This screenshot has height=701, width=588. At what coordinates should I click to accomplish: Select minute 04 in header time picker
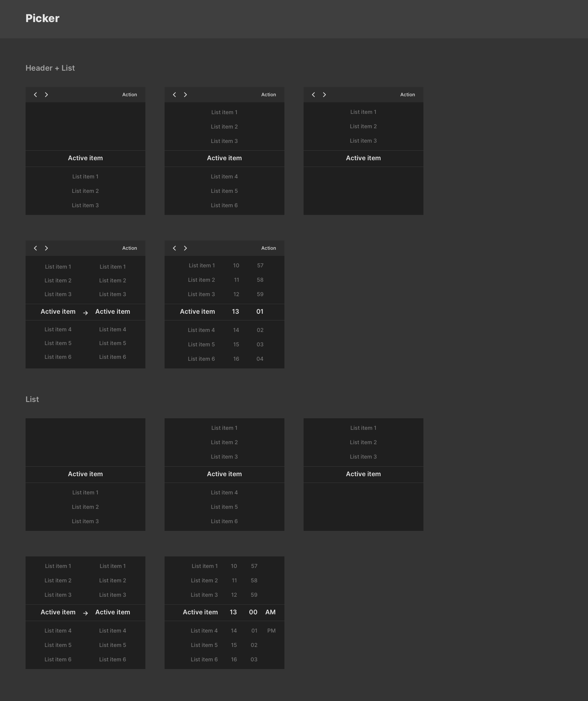tap(260, 359)
